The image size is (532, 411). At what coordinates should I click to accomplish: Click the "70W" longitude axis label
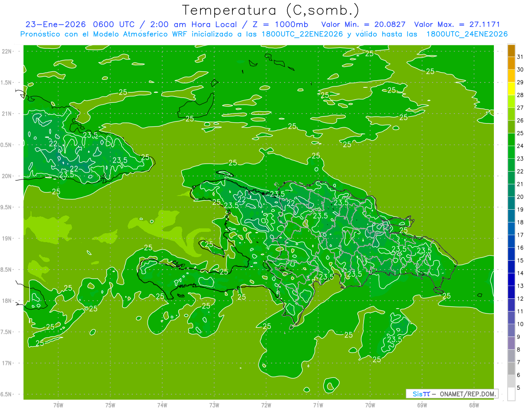(370, 405)
